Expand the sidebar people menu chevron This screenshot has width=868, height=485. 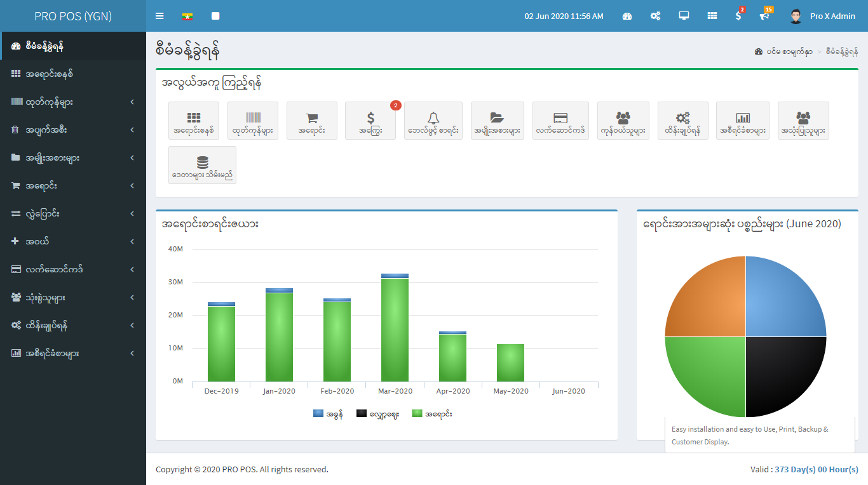click(x=132, y=298)
